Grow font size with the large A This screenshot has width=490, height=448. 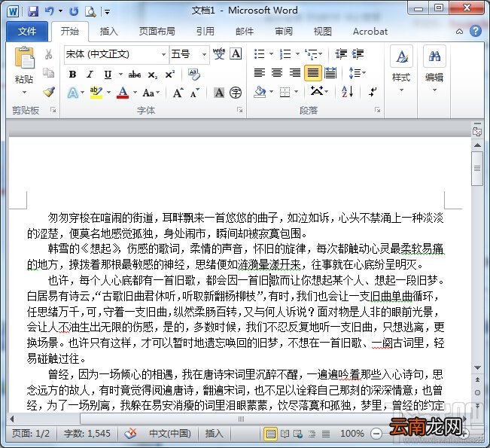point(178,93)
